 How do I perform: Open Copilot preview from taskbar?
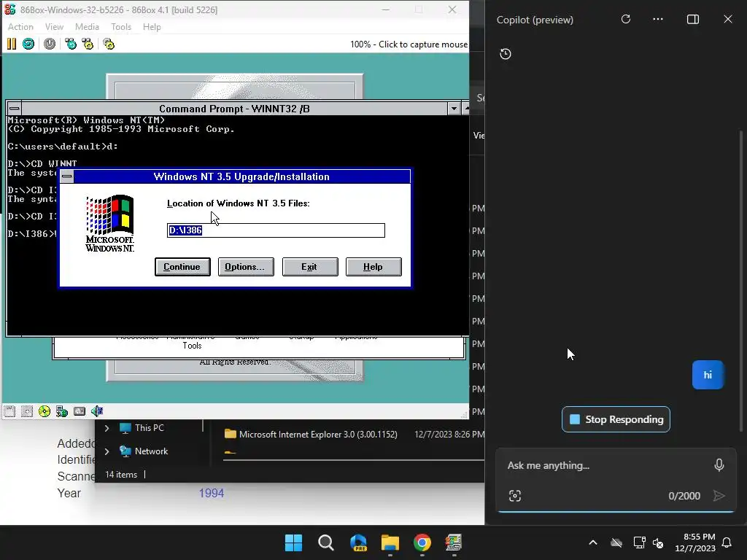tap(358, 542)
